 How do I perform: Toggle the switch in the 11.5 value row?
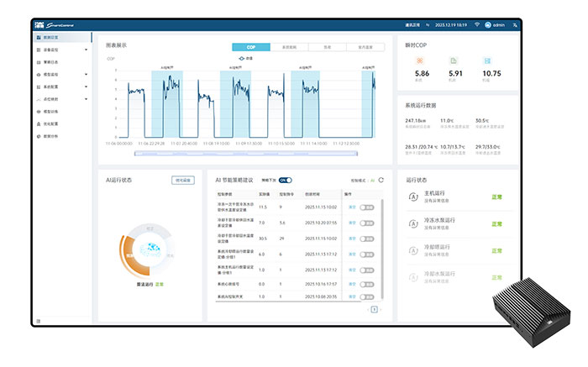pyautogui.click(x=367, y=207)
